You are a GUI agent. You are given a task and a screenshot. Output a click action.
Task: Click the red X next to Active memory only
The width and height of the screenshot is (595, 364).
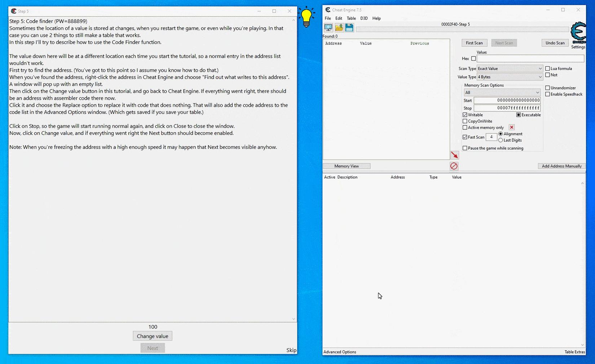pos(512,127)
